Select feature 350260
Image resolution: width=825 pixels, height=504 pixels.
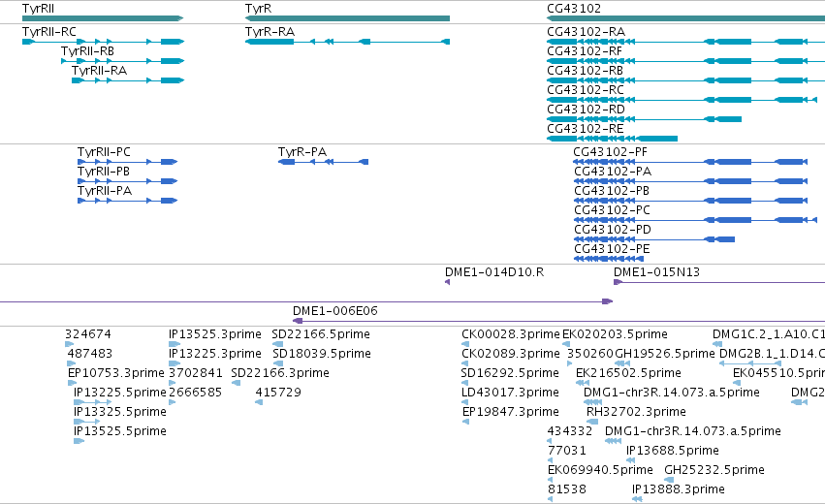pyautogui.click(x=569, y=363)
